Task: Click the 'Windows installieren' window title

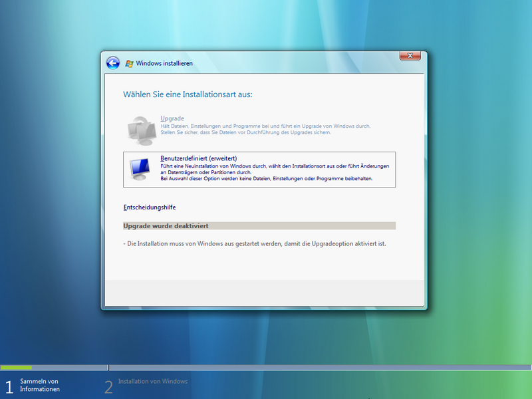Action: point(164,63)
